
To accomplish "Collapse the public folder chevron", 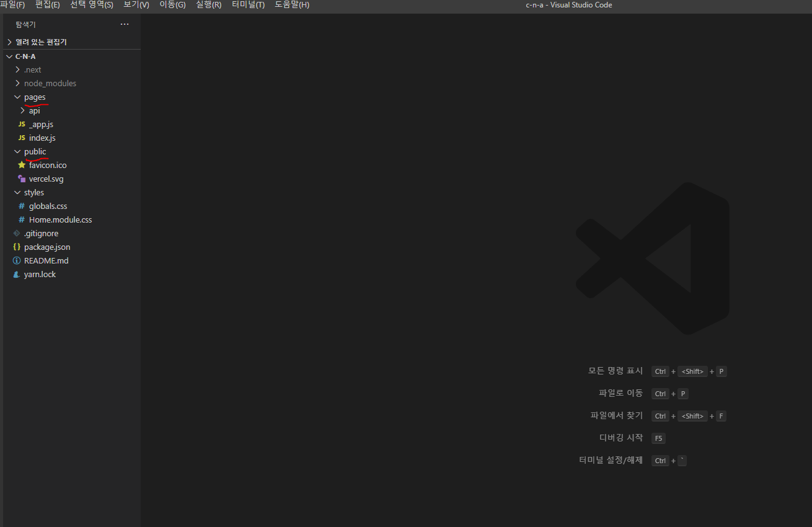I will [17, 151].
